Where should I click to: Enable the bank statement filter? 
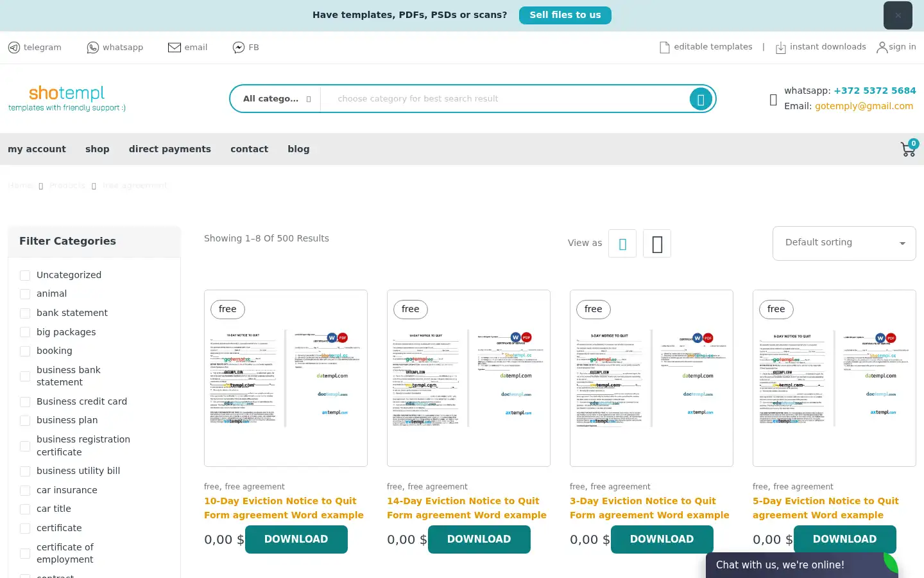pyautogui.click(x=25, y=313)
